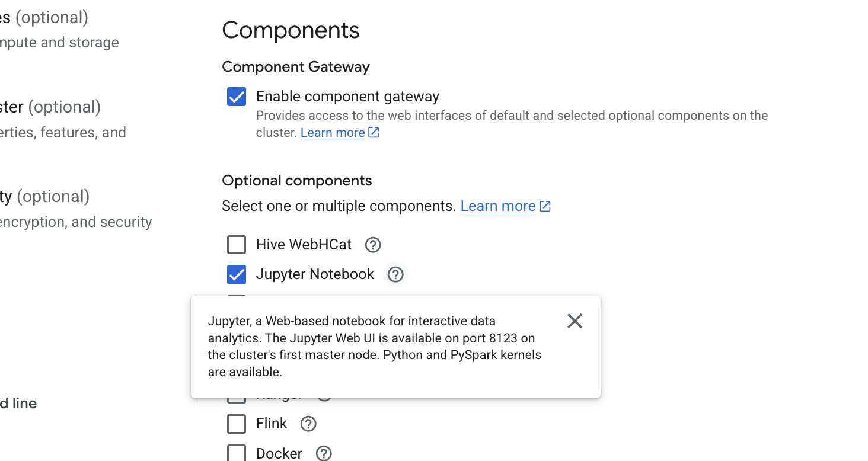The width and height of the screenshot is (868, 461).
Task: Uncheck the Jupyter Notebook component
Action: coord(236,274)
